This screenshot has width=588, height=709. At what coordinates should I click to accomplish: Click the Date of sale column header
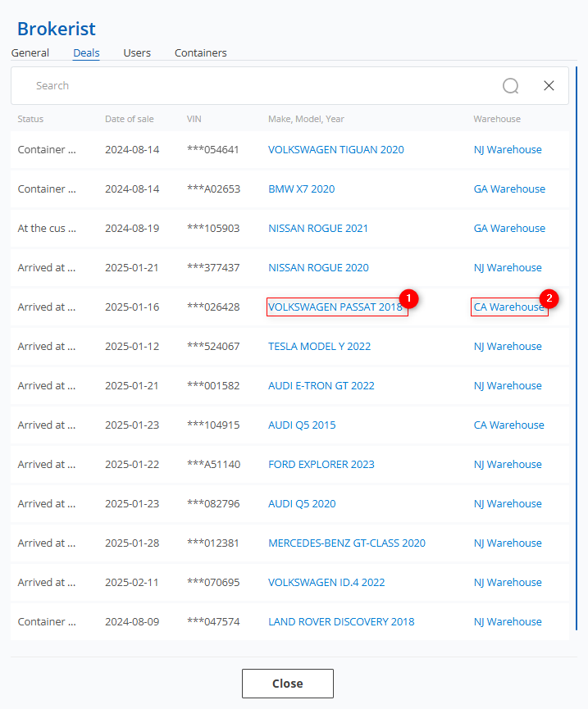click(130, 119)
